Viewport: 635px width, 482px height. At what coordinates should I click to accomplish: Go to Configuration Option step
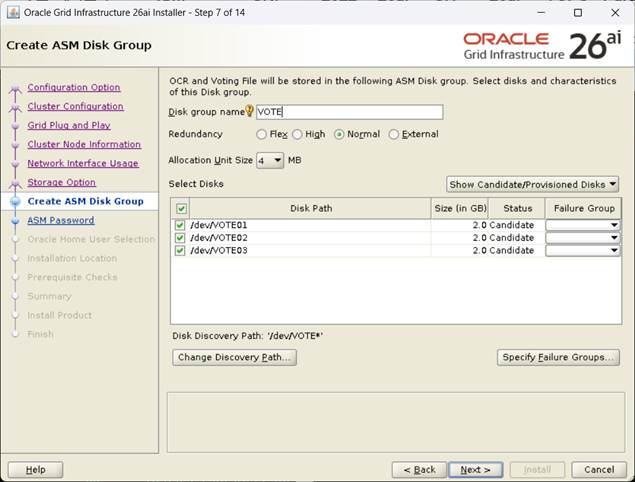74,87
